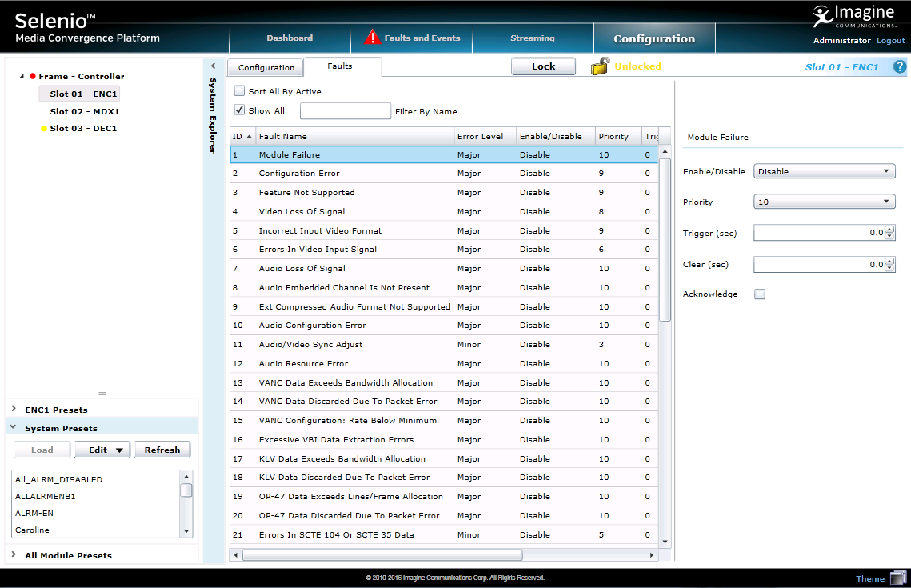
Task: Click the Load preset button
Action: [x=42, y=450]
